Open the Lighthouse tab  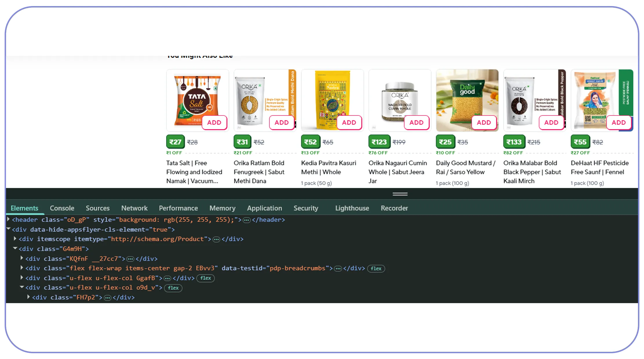(x=352, y=208)
